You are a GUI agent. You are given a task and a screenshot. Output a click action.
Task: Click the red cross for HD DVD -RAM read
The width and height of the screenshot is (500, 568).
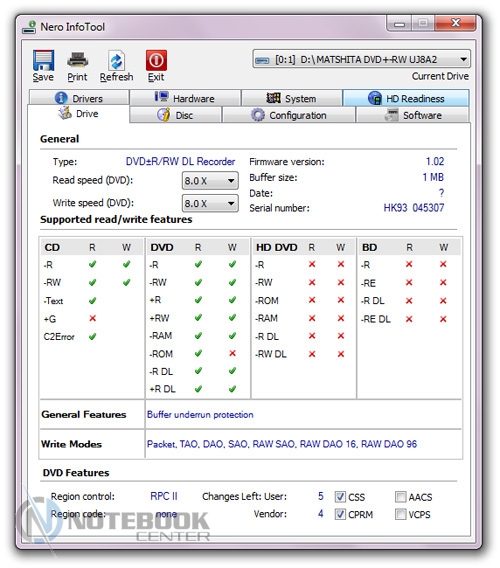(x=312, y=318)
